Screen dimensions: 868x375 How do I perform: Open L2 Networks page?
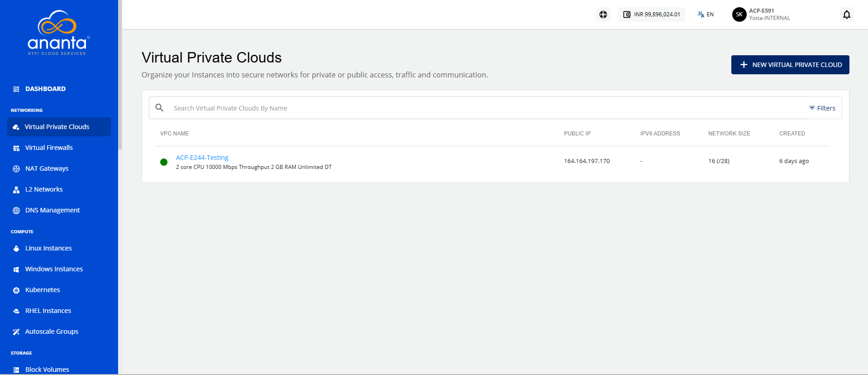44,189
